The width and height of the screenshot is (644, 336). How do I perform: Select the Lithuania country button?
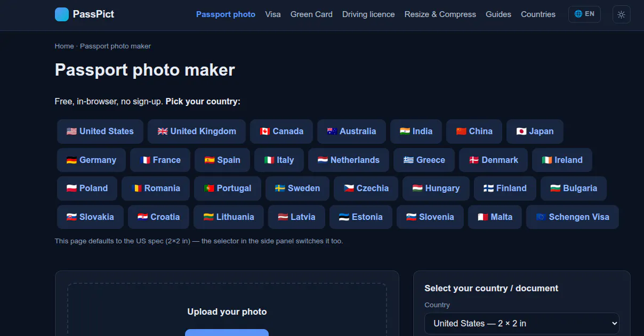pos(229,217)
